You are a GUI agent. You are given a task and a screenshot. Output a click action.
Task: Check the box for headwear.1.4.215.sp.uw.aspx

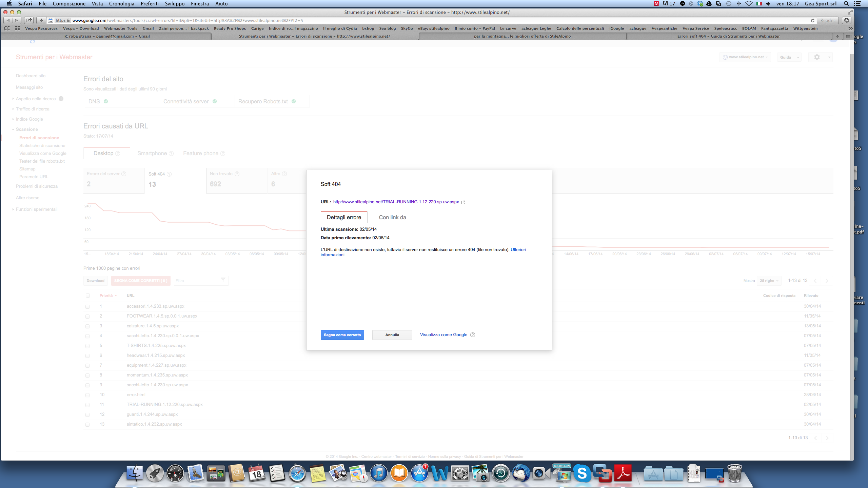[x=87, y=356]
